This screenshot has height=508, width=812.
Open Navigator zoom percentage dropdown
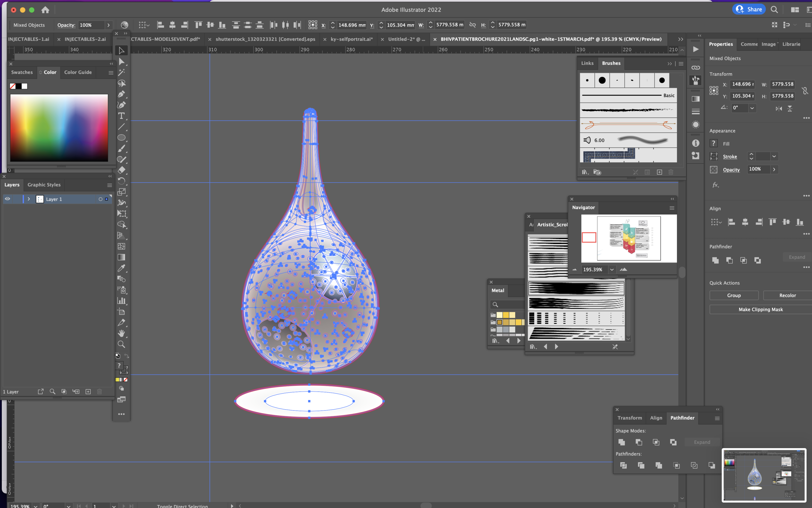click(612, 269)
